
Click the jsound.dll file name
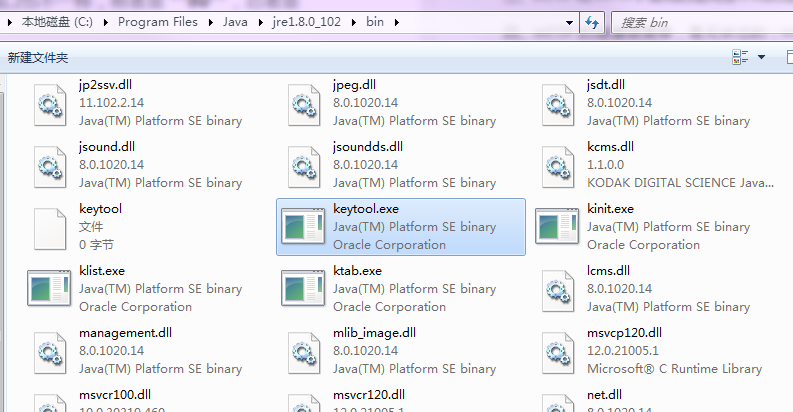coord(107,147)
